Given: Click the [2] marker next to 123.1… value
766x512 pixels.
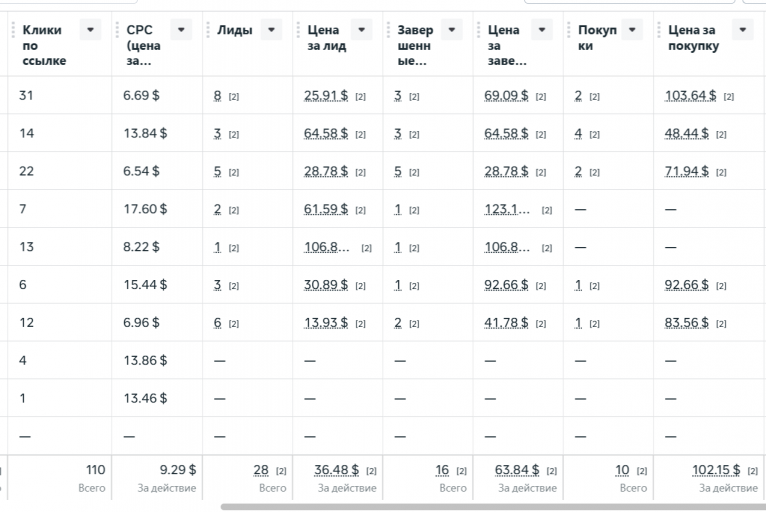Looking at the screenshot, I should point(547,211).
